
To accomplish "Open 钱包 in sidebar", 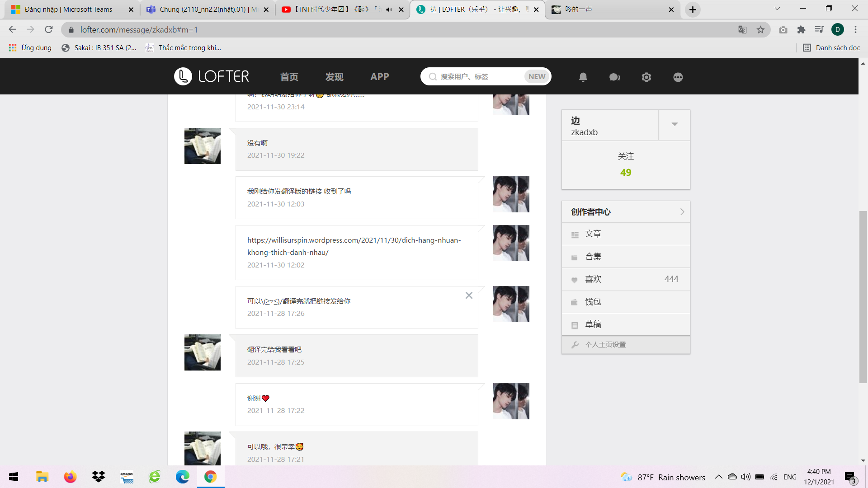I will (x=626, y=302).
